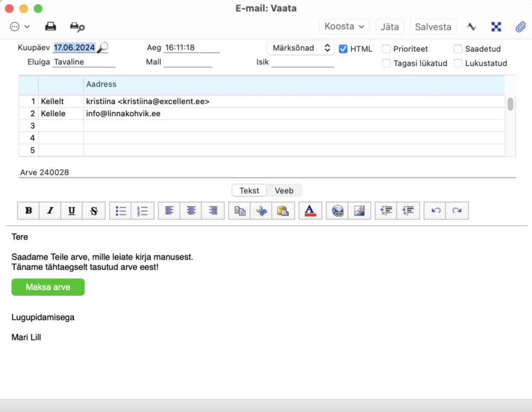Toggle the Lukustatud checkbox
The width and height of the screenshot is (532, 412).
[458, 63]
